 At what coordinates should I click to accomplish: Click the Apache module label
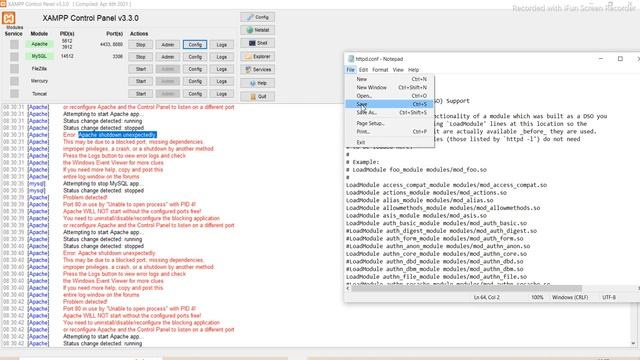[40, 44]
